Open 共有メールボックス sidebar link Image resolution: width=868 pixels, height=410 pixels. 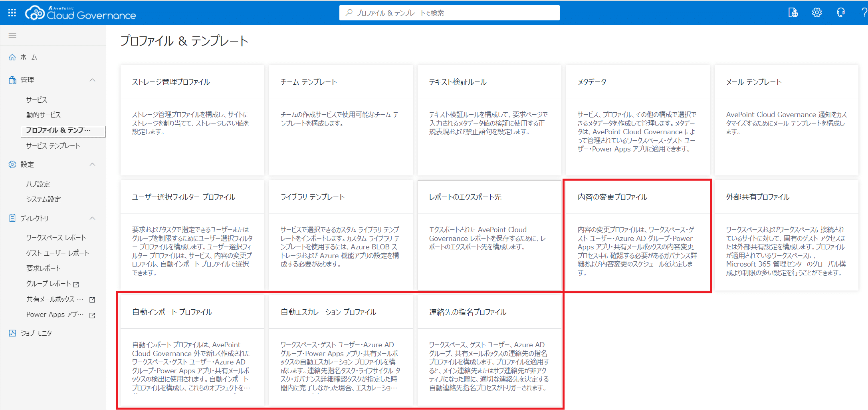[55, 299]
